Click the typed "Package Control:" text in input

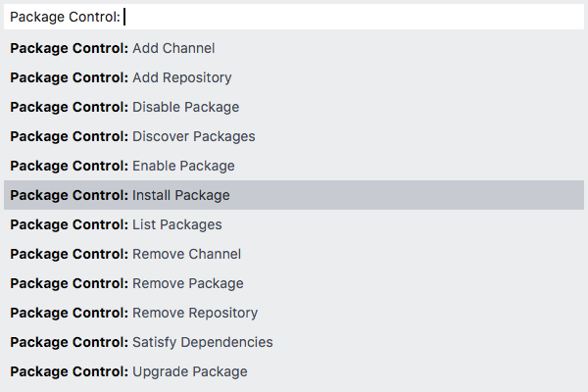click(65, 17)
